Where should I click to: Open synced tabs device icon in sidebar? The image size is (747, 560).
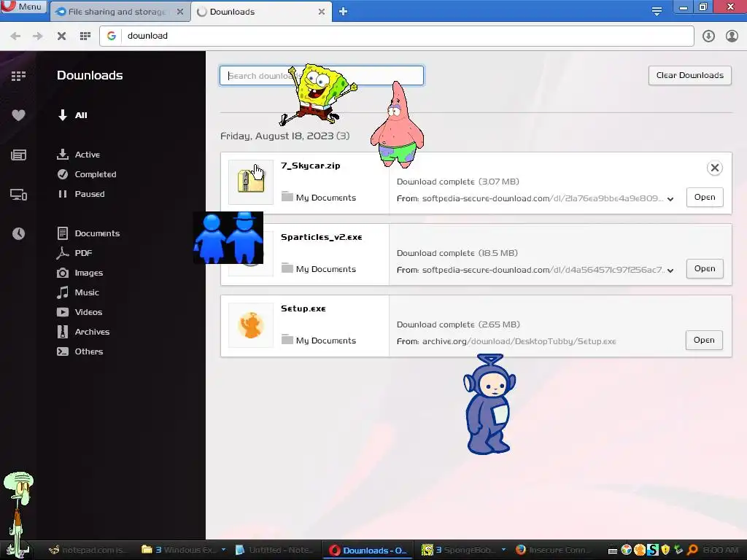18,194
